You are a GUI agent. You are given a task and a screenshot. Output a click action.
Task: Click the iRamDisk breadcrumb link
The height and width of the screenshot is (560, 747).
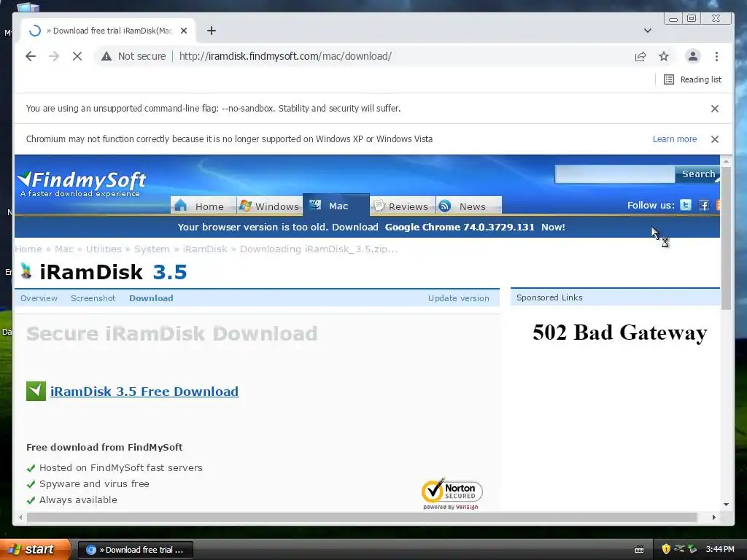205,249
